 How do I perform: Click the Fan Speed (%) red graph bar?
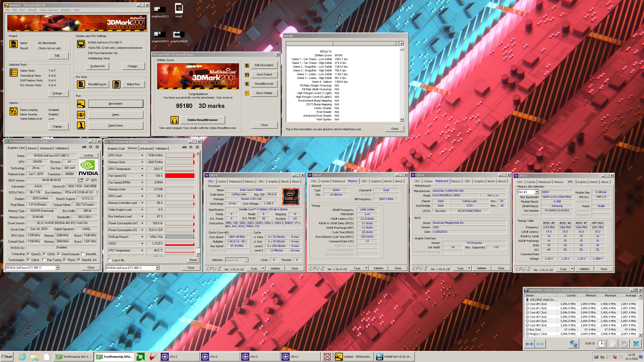(x=180, y=176)
